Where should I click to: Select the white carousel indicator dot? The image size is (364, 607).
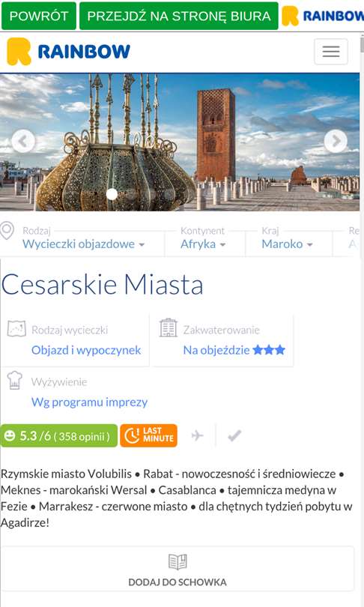point(112,194)
